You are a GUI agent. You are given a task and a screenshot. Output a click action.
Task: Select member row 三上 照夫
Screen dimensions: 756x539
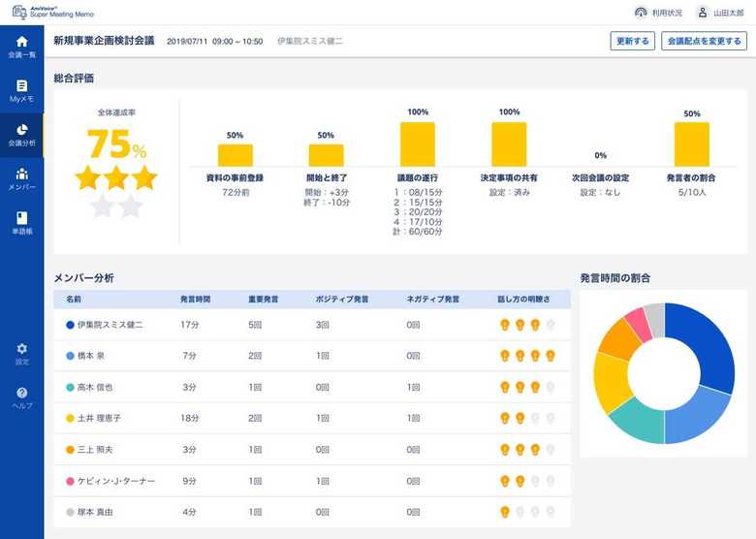pos(312,449)
